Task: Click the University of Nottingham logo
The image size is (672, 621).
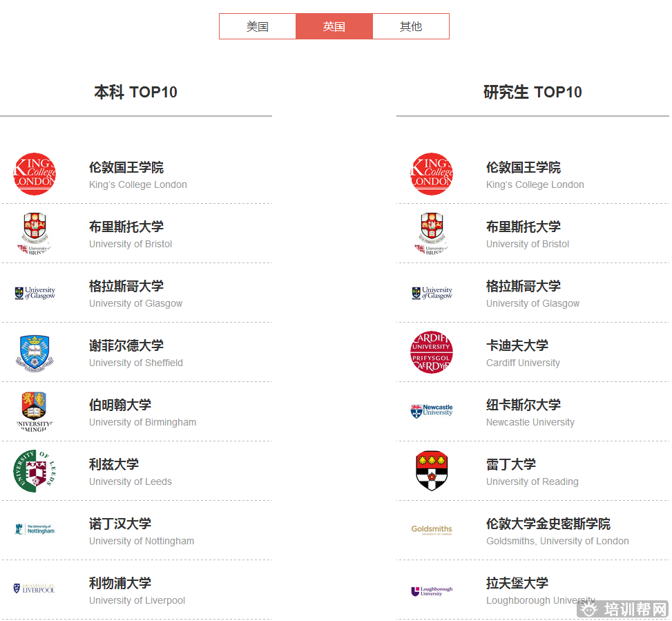Action: pyautogui.click(x=35, y=529)
